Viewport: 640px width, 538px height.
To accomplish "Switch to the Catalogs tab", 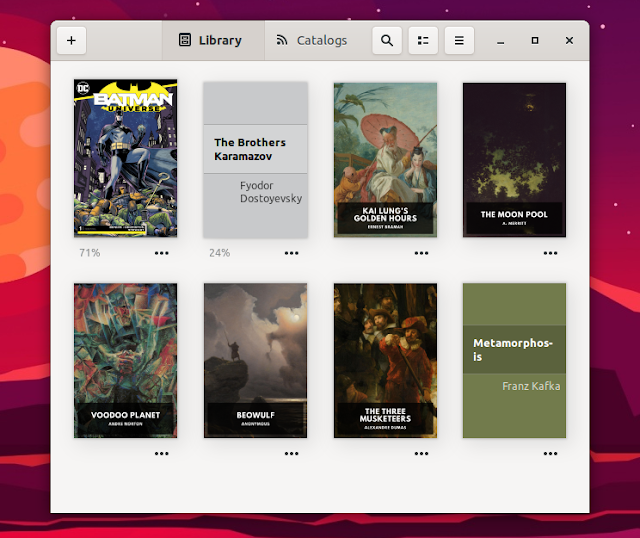I will (x=312, y=41).
